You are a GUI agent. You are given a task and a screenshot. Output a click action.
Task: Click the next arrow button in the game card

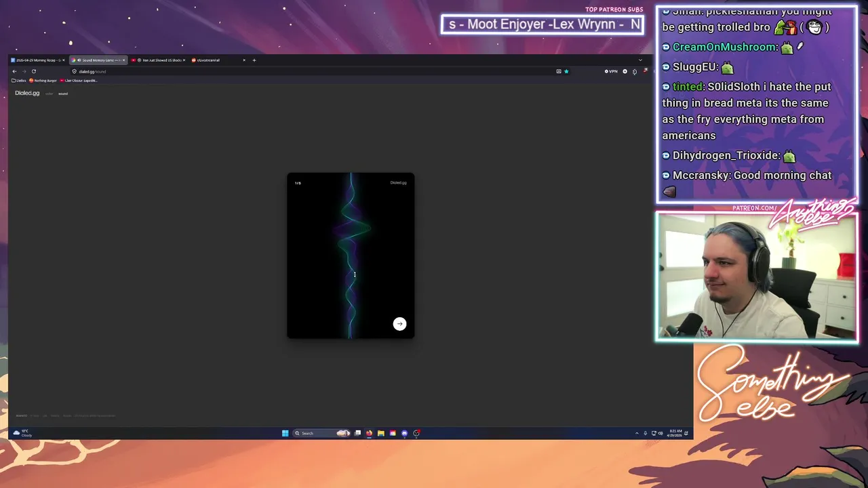point(399,324)
